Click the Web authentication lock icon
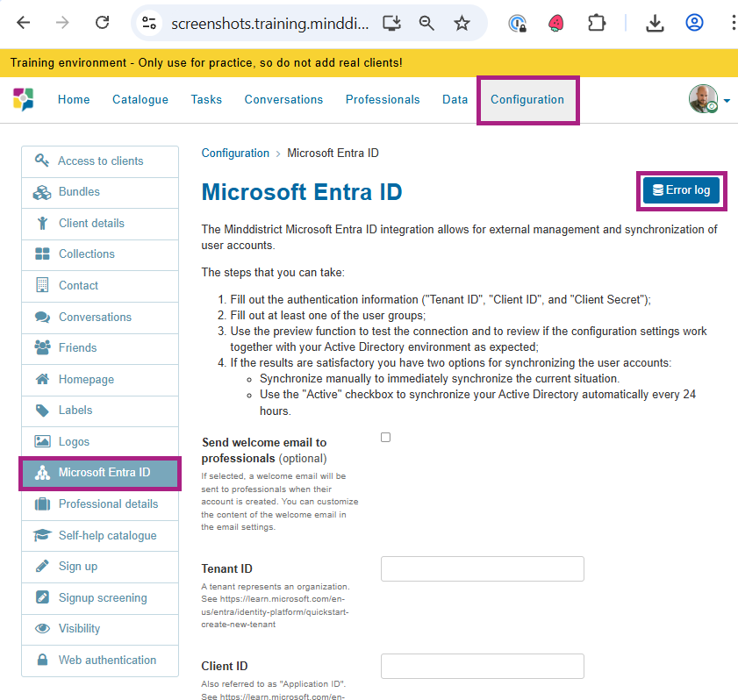The image size is (738, 700). [x=42, y=660]
